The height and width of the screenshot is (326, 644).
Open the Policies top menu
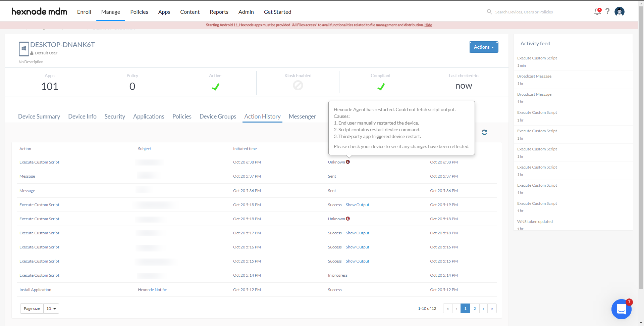(139, 12)
